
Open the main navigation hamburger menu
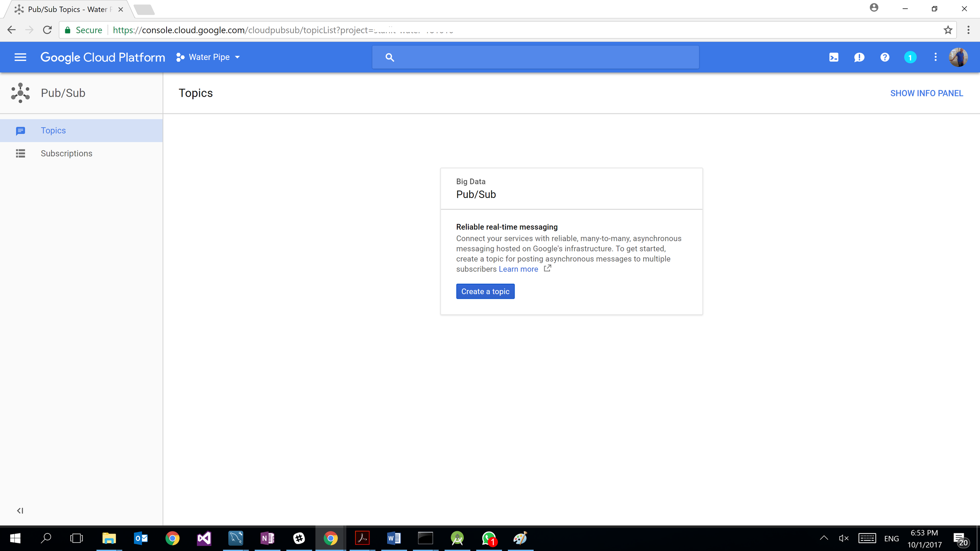pos(20,57)
